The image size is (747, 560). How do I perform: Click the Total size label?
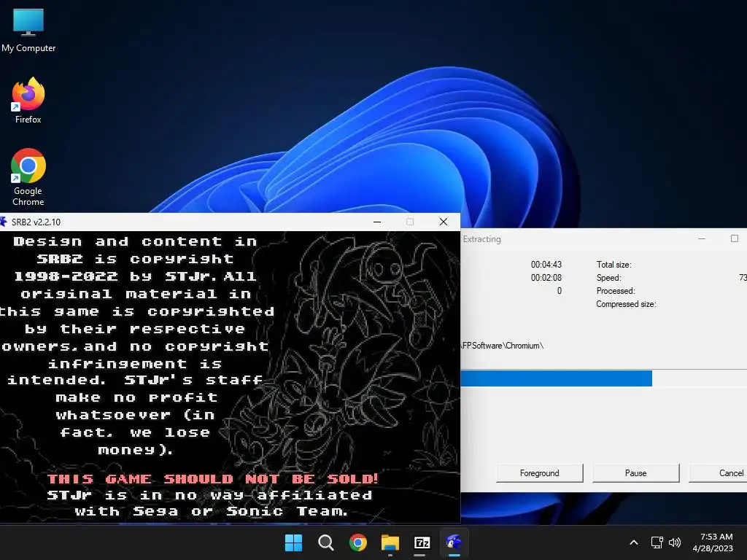(x=614, y=265)
